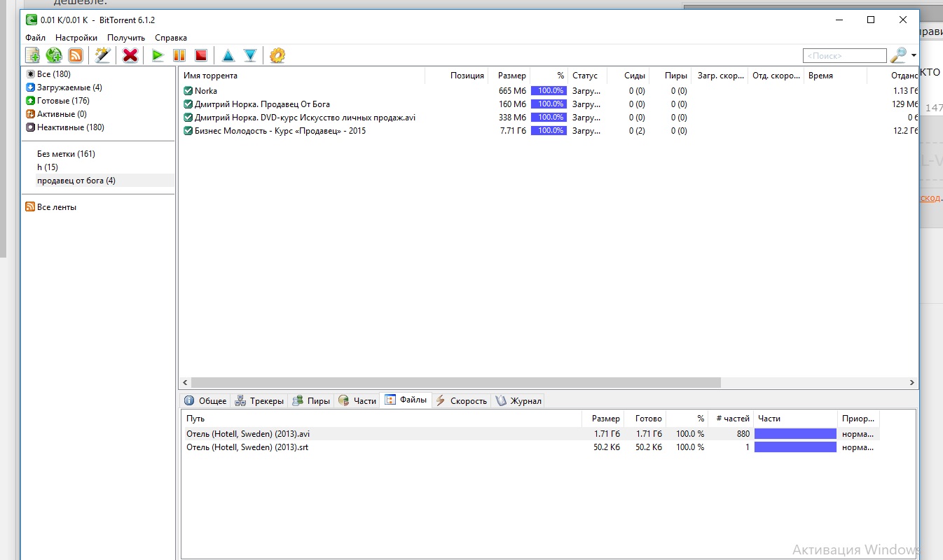This screenshot has height=560, width=943.
Task: Sort torrents by the Загр. скор... column header
Action: (720, 76)
